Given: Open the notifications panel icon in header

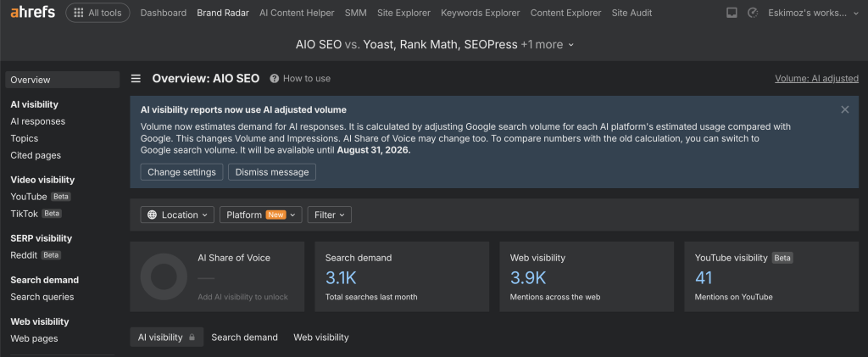Looking at the screenshot, I should pos(732,13).
